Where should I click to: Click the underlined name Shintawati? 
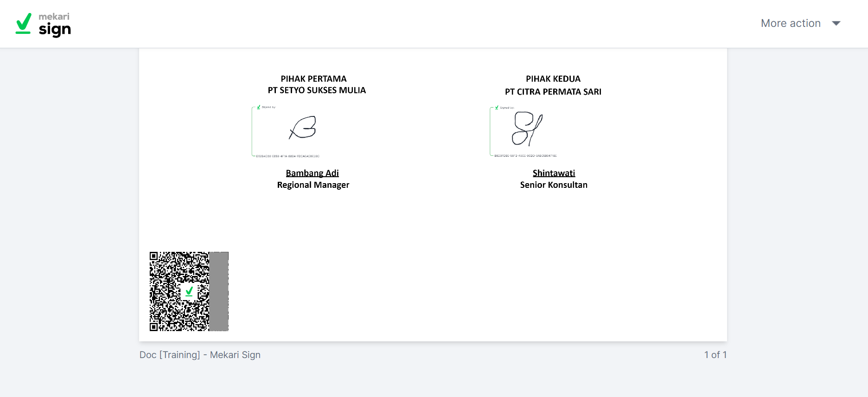(554, 173)
